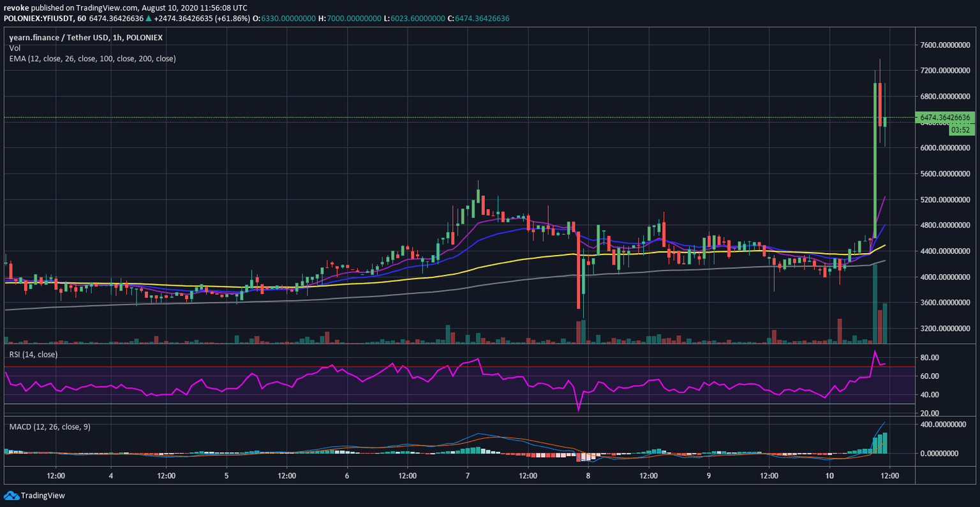
Task: Click the header close value C:6474.36426636
Action: (x=479, y=18)
